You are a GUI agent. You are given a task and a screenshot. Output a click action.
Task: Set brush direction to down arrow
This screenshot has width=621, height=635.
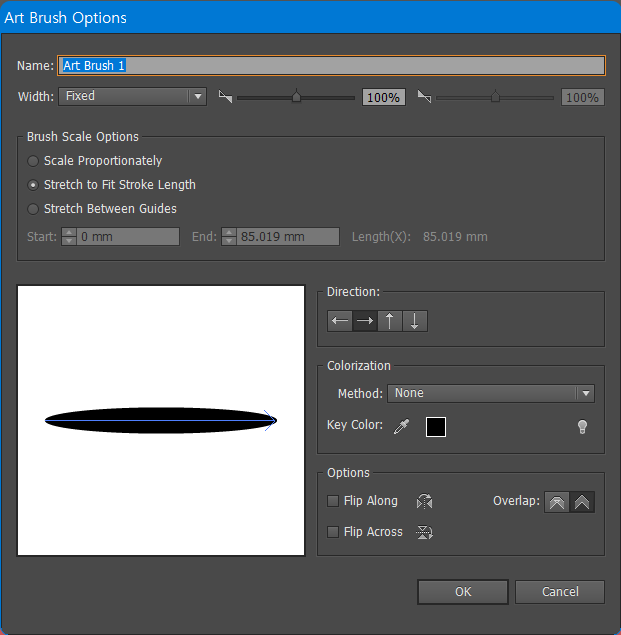click(x=414, y=321)
